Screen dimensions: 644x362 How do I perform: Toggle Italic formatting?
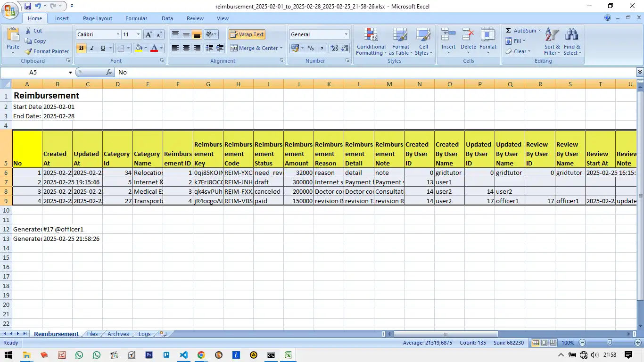coord(92,48)
